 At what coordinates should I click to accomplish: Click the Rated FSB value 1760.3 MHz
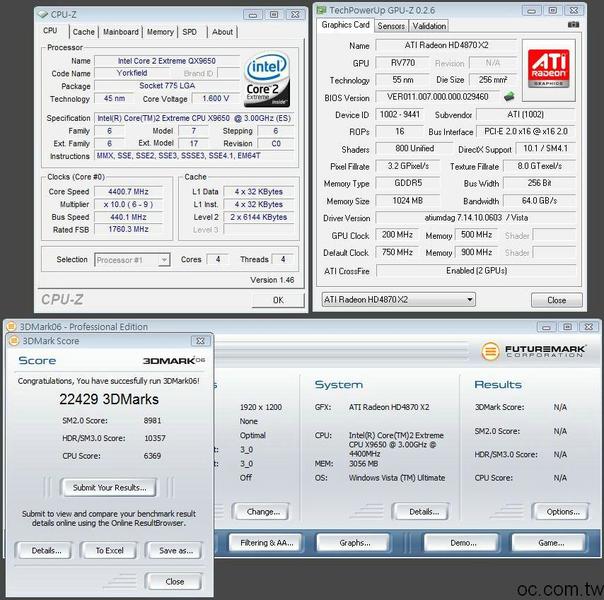(x=128, y=229)
